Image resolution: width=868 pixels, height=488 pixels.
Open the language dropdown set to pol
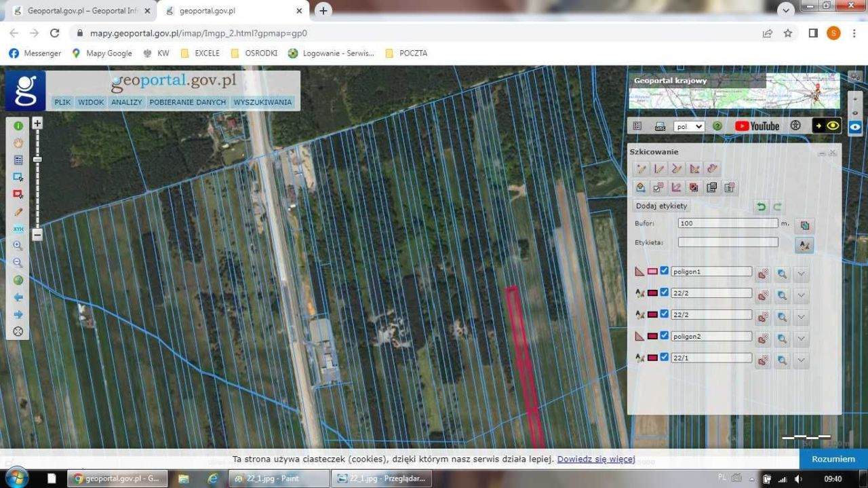(689, 126)
